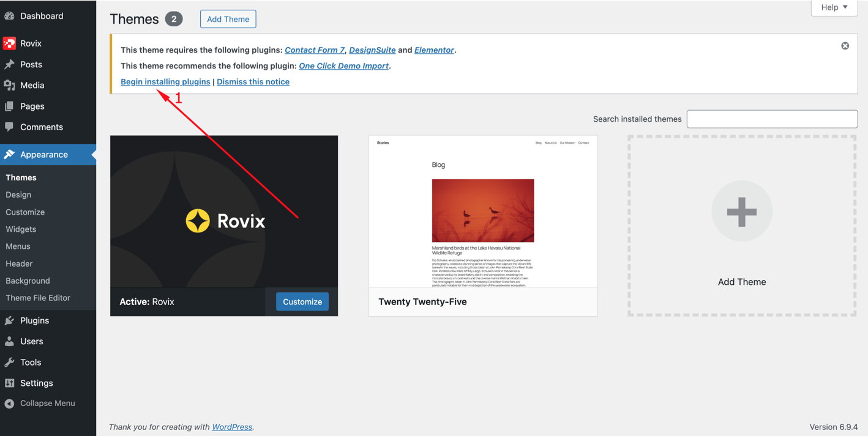This screenshot has width=868, height=436.
Task: Click the red Rovix sidebar icon
Action: [9, 43]
